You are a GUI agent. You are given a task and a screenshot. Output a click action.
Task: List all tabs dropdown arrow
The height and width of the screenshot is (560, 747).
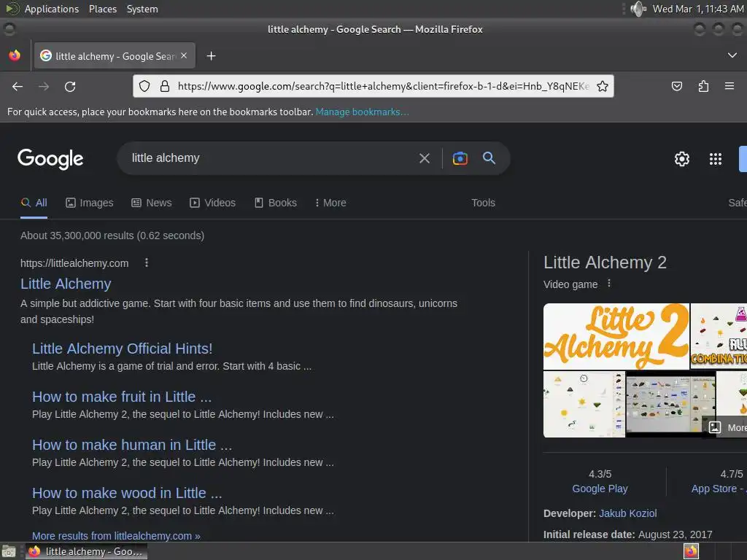click(732, 55)
